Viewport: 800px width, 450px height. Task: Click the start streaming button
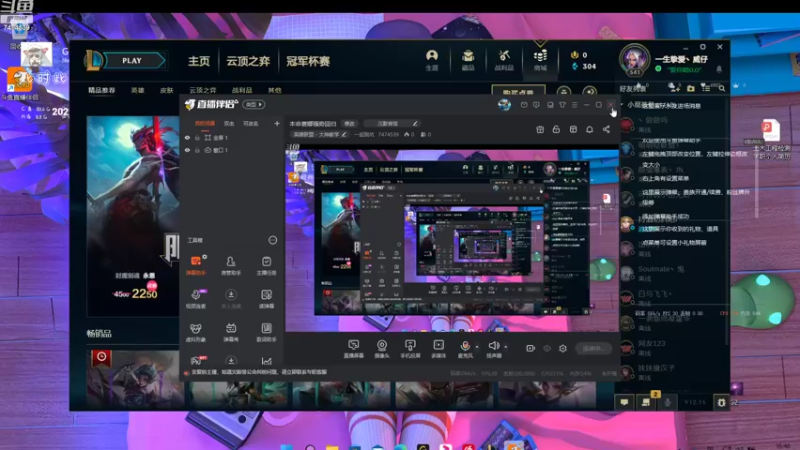click(x=593, y=348)
